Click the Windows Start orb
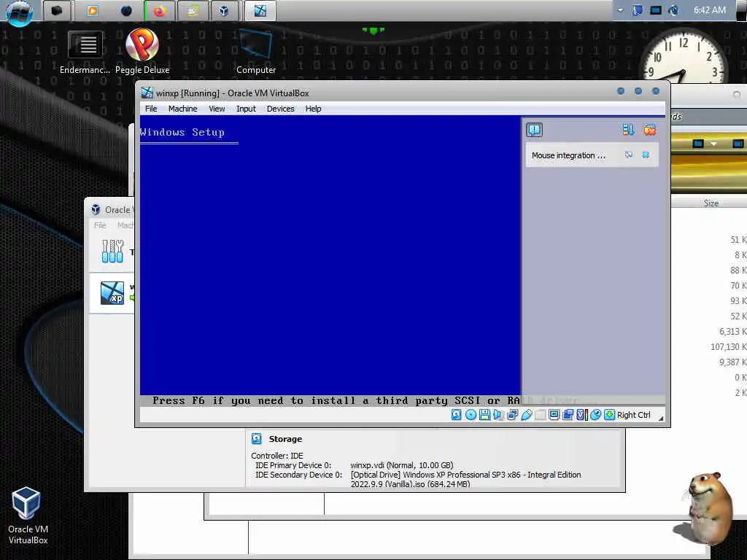This screenshot has width=747, height=560. pos(20,12)
